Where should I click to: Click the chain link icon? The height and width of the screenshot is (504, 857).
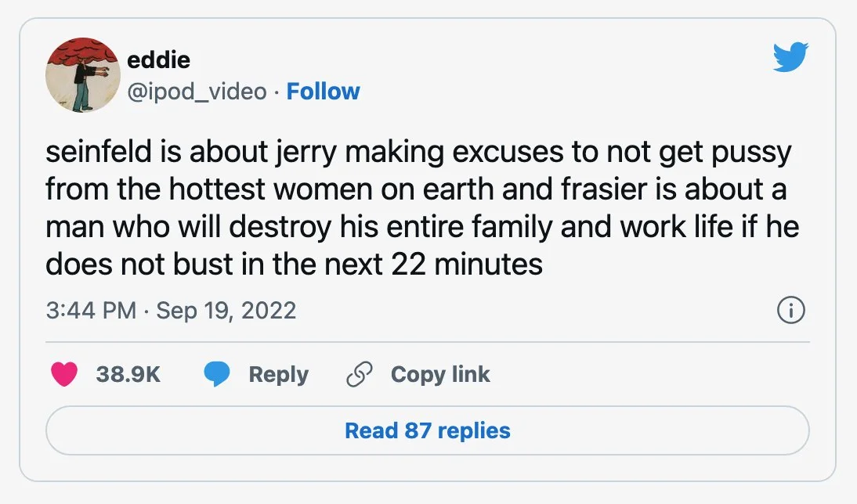(358, 375)
